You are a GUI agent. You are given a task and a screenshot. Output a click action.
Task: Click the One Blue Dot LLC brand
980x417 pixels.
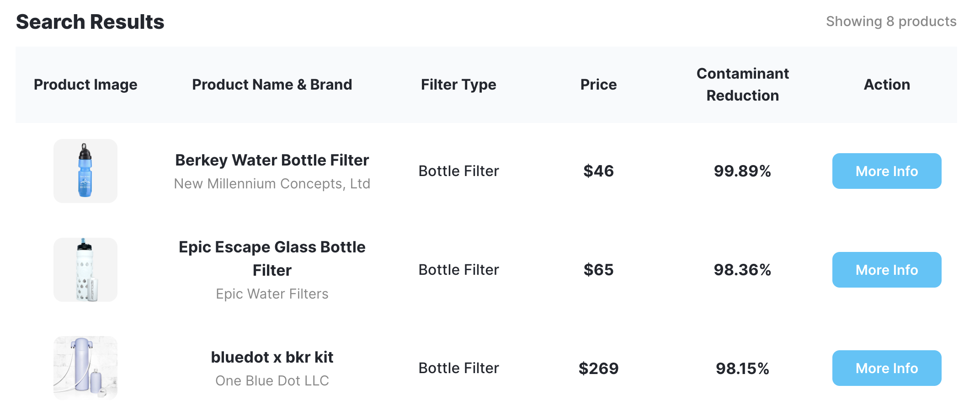(272, 381)
